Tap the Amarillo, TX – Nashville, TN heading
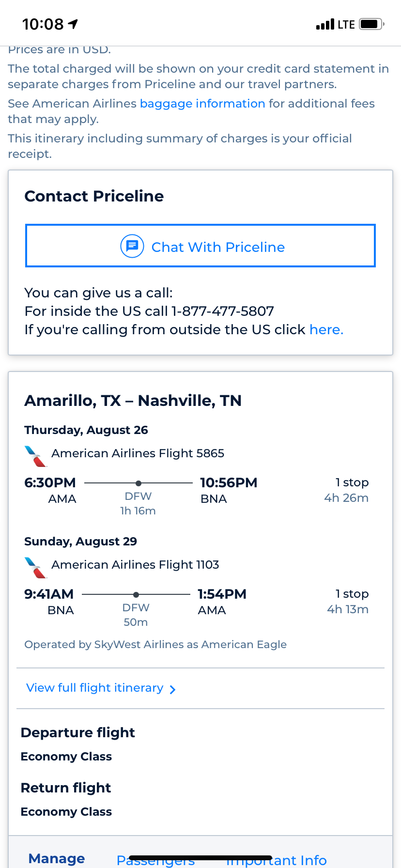401x868 pixels. point(133,401)
